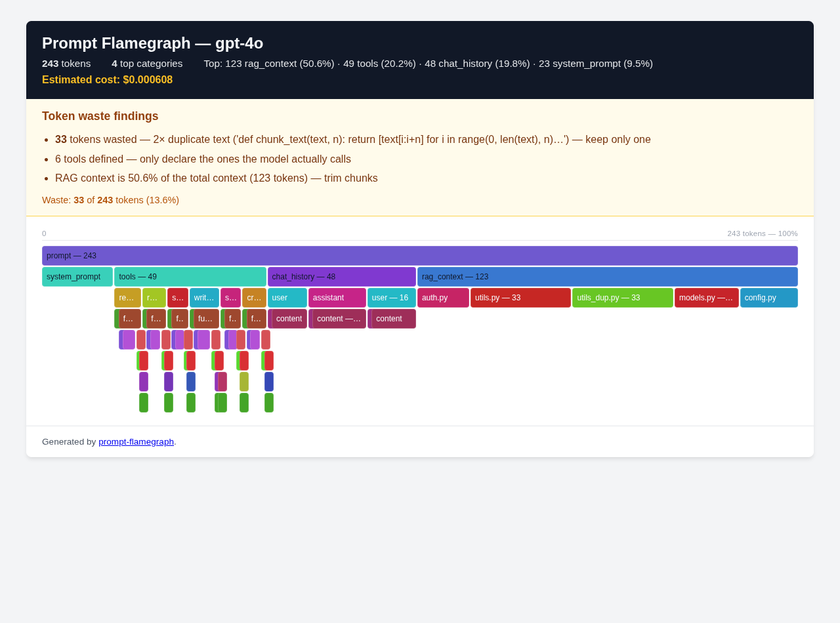Click the 'Waste: 33 of 243 tokens' summary
Screen dimensions: 840x623
pos(110,200)
